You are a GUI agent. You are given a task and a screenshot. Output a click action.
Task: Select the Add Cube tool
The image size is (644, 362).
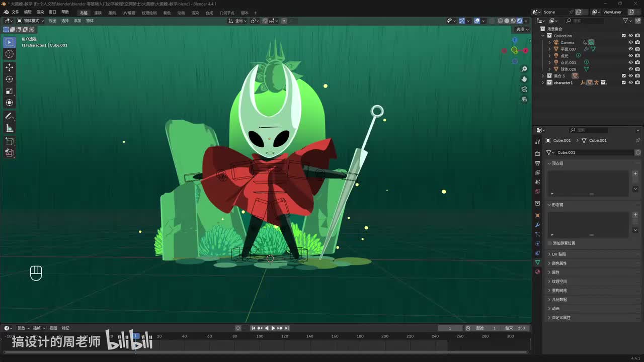[x=10, y=141]
